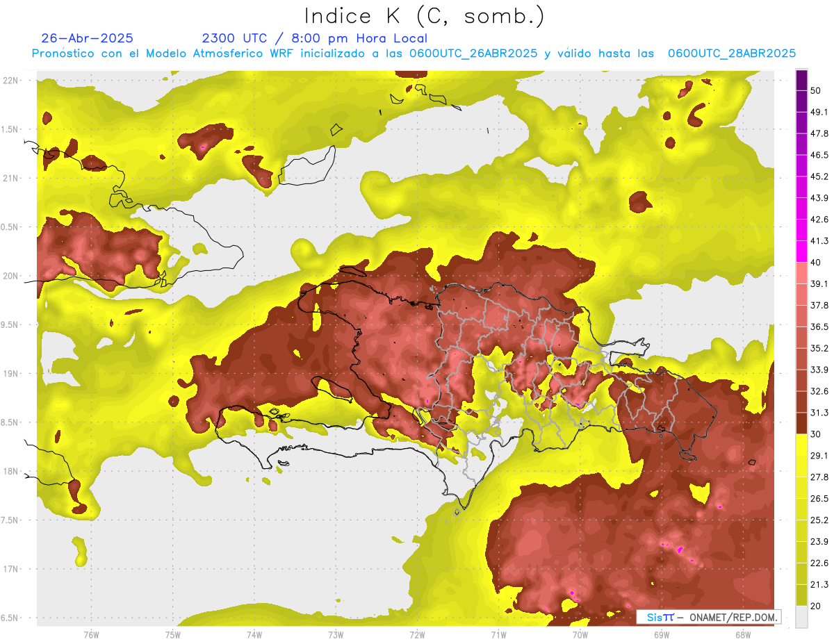The image size is (834, 644).
Task: Click the colorbar value '33.9'
Action: click(819, 370)
